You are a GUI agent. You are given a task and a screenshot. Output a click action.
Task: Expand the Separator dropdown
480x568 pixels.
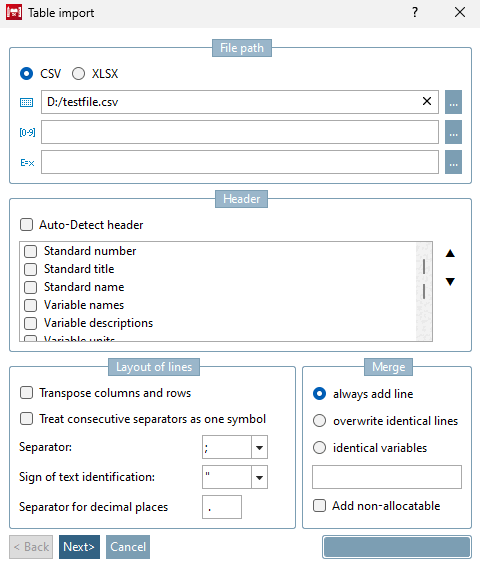point(259,447)
